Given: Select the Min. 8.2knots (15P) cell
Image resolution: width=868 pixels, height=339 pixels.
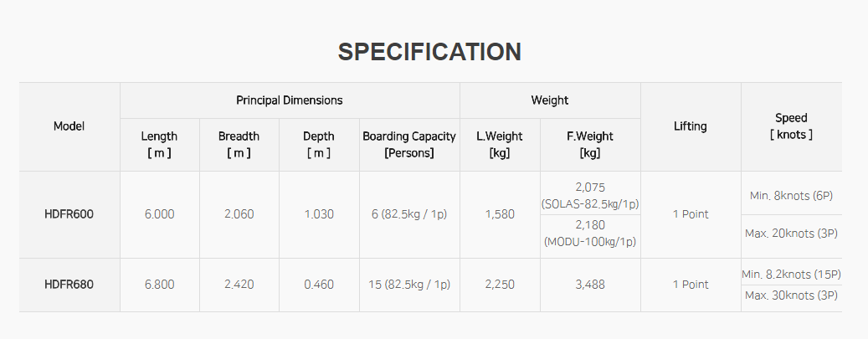Looking at the screenshot, I should [x=791, y=274].
